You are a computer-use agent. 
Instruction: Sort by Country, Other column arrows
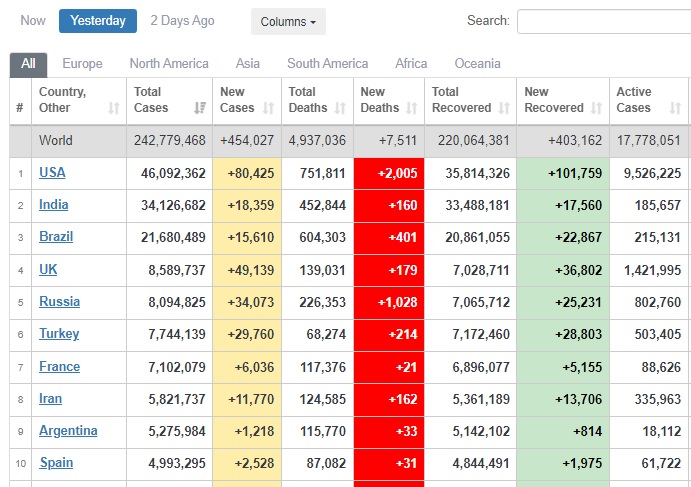(113, 108)
